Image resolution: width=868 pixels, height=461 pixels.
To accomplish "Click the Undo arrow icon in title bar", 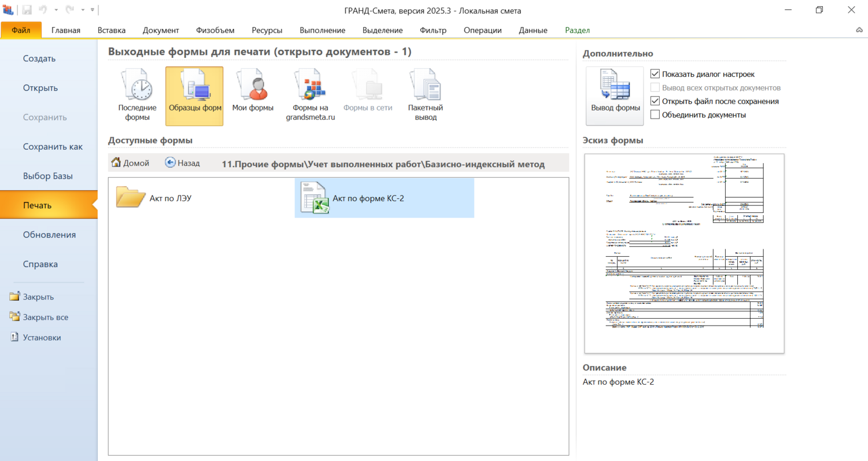I will click(x=43, y=10).
